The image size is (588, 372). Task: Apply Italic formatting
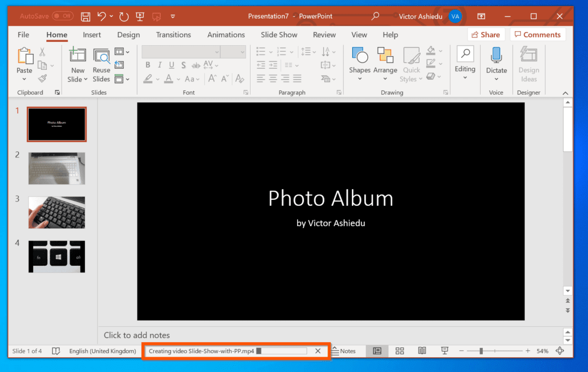tap(159, 65)
